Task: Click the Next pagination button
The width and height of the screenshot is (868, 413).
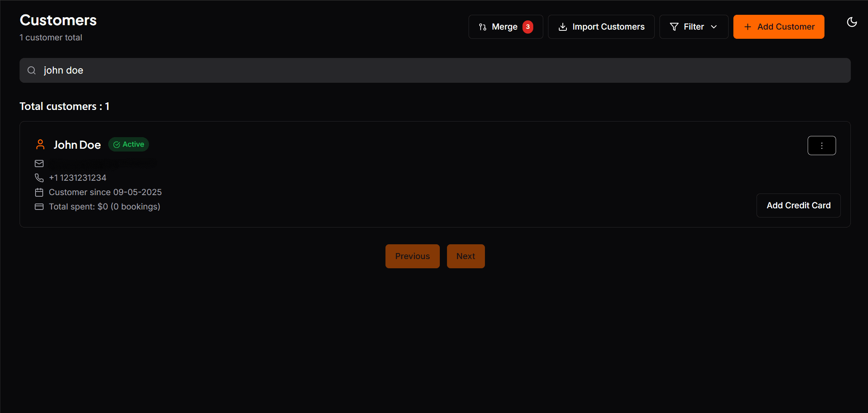Action: click(x=465, y=256)
